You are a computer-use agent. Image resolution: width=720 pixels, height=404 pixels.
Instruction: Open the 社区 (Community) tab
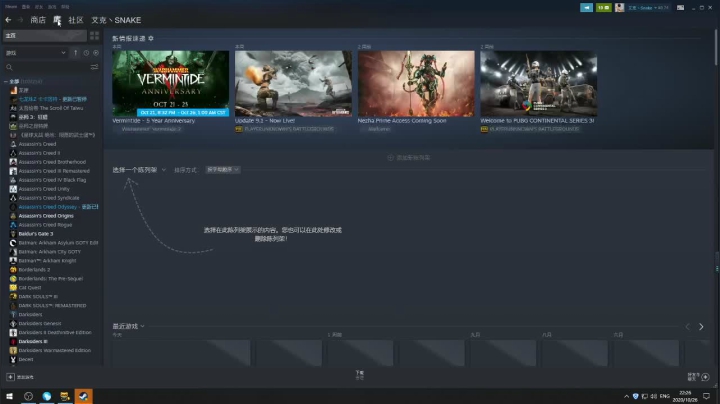pos(76,20)
